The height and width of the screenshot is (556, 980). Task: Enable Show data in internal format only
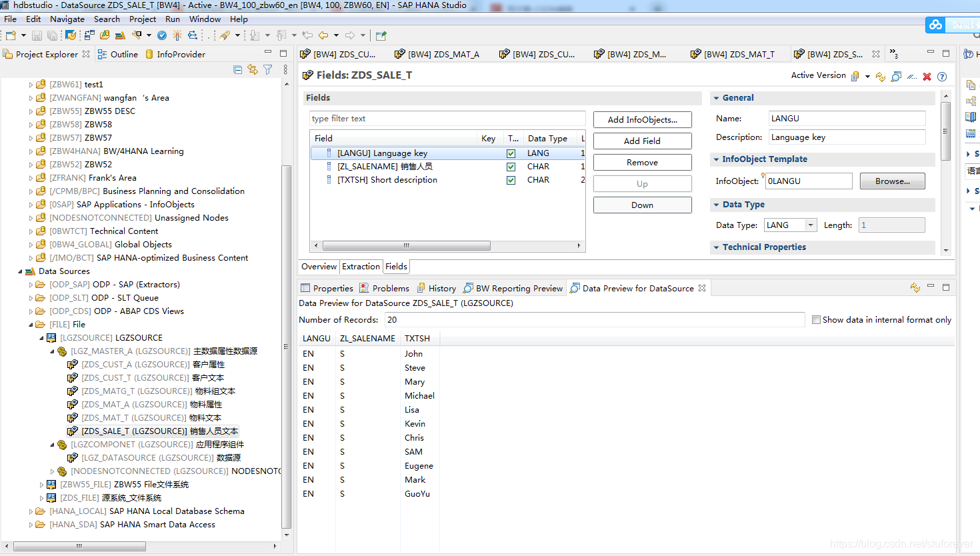click(816, 320)
